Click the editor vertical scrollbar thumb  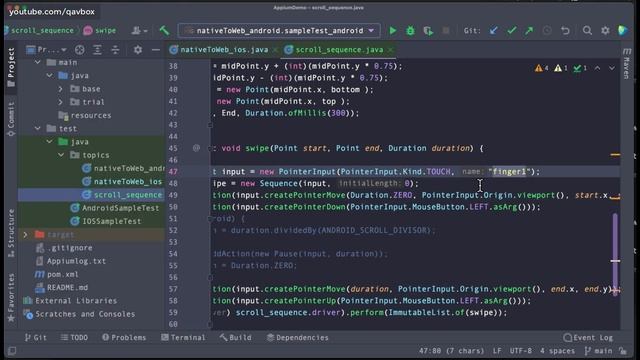click(x=615, y=254)
